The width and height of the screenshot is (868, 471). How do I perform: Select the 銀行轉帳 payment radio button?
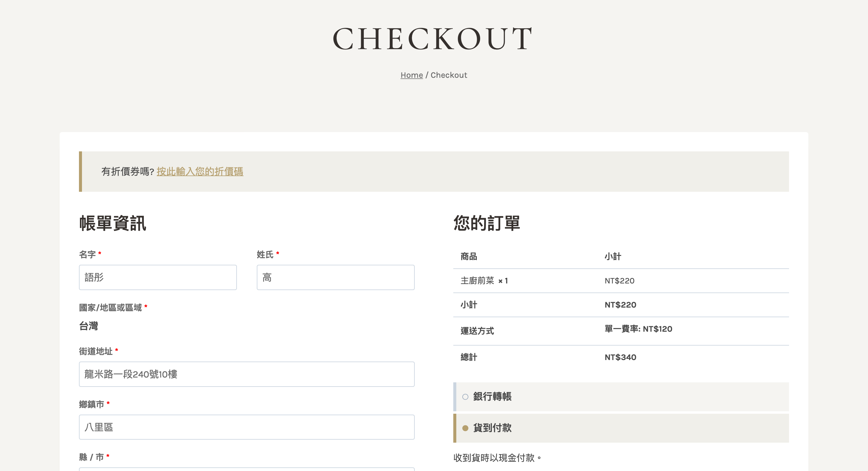465,397
